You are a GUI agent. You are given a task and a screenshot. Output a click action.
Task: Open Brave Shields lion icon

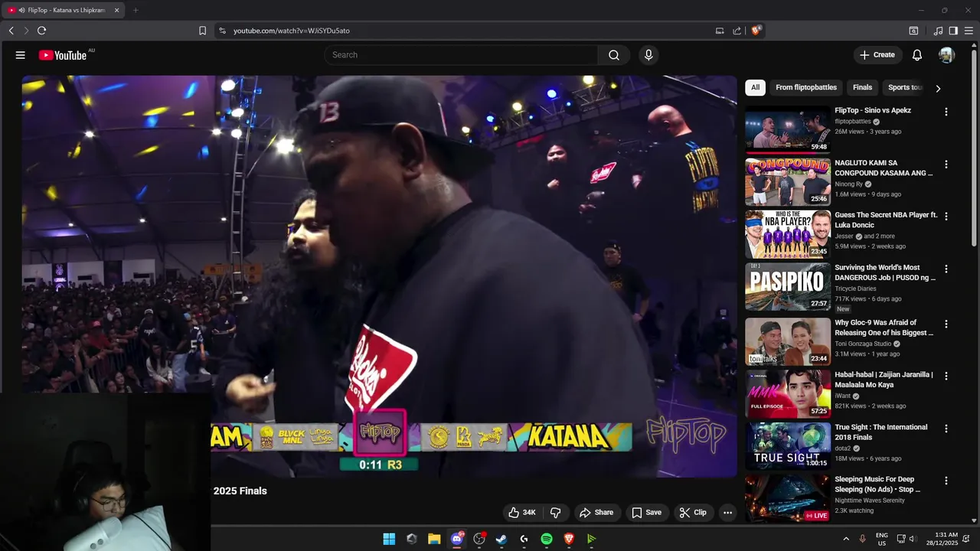(x=756, y=31)
